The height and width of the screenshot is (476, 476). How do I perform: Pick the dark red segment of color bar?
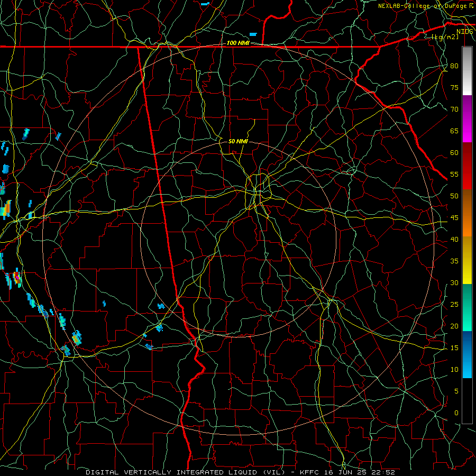click(x=467, y=166)
